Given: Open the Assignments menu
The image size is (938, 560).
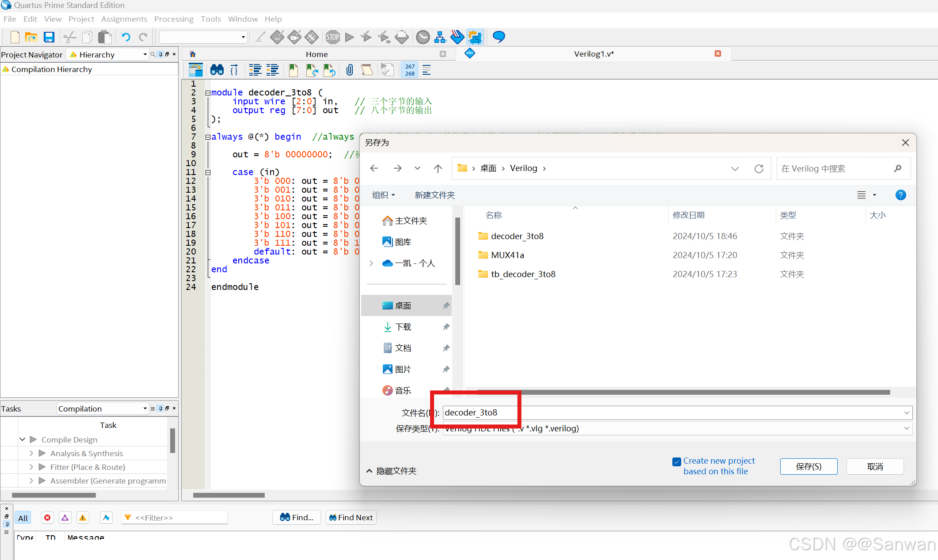Looking at the screenshot, I should 124,19.
